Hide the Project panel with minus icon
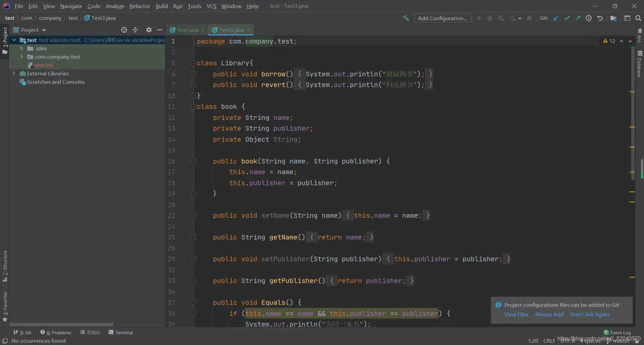644x345 pixels. pos(160,30)
